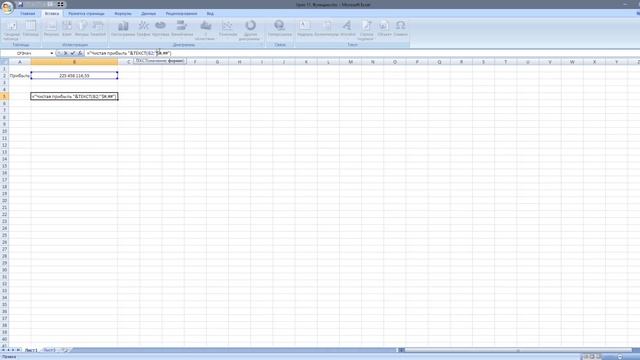Switch to Page Layout view in status bar
This screenshot has width=640, height=360.
[x=592, y=357]
